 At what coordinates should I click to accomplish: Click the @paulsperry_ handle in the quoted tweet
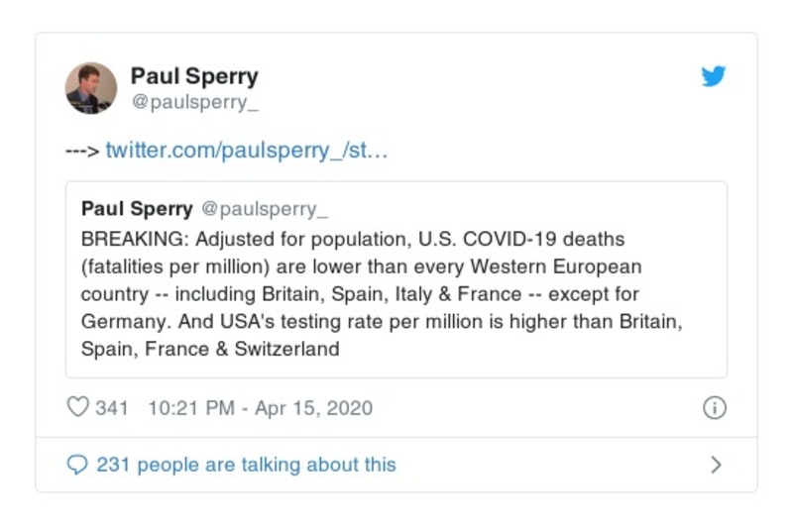tap(264, 209)
